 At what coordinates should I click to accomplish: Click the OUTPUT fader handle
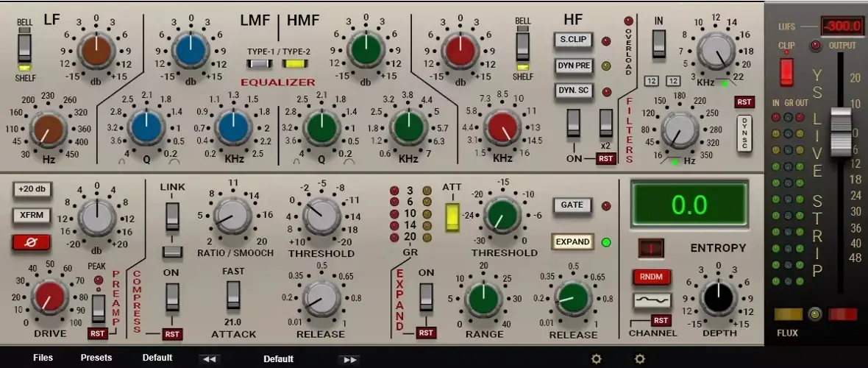(x=840, y=131)
